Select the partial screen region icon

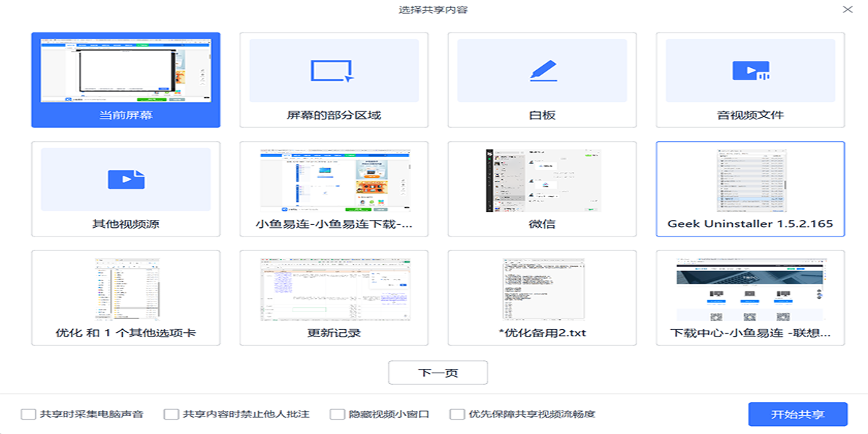pyautogui.click(x=333, y=70)
